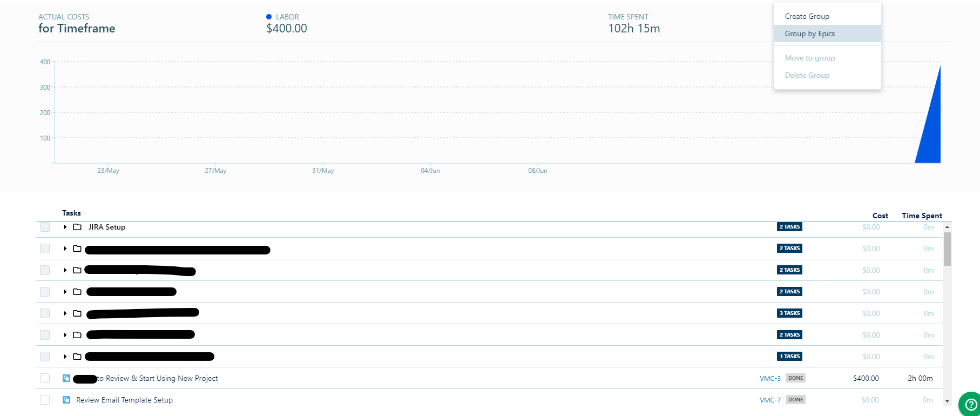Expand the group containing 3 tasks

[65, 313]
